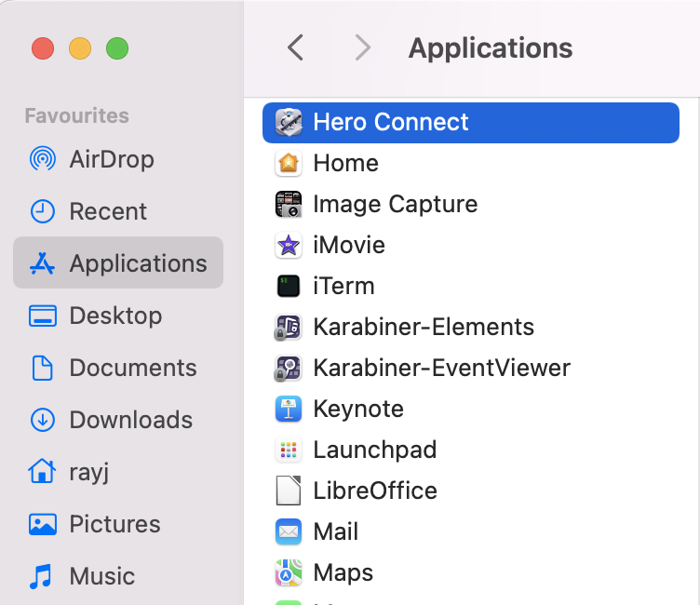Viewport: 700px width, 605px height.
Task: Open the rayj home folder
Action: [118, 472]
